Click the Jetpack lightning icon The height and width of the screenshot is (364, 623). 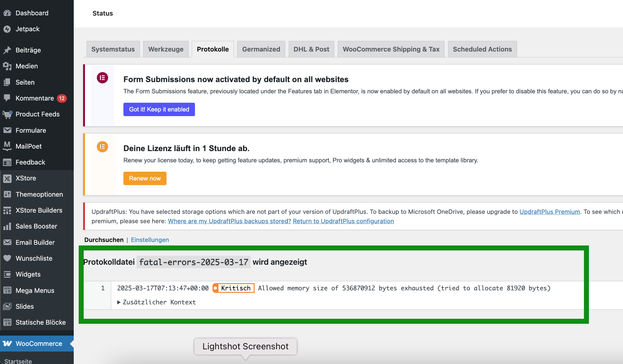pyautogui.click(x=7, y=29)
